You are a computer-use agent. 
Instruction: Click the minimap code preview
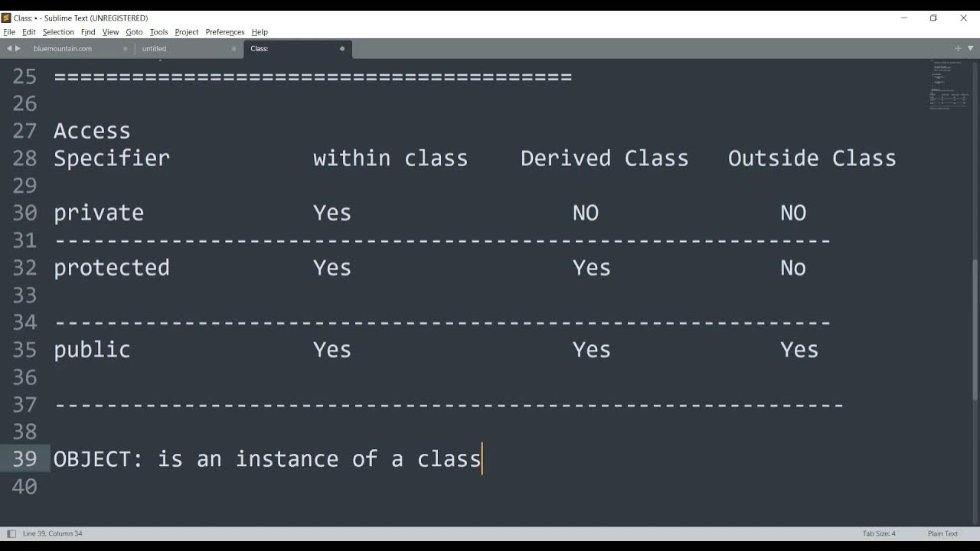click(948, 85)
